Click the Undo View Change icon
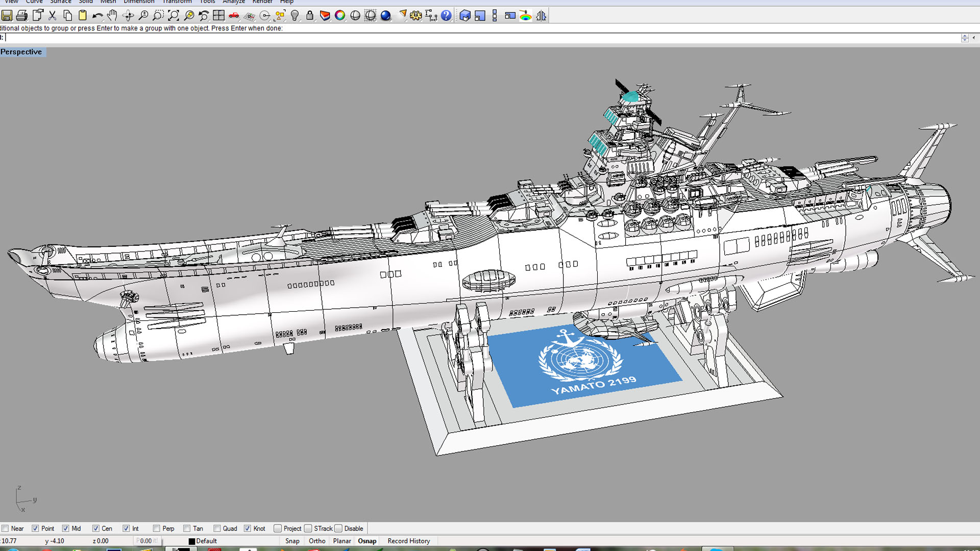The width and height of the screenshot is (980, 551). [204, 16]
